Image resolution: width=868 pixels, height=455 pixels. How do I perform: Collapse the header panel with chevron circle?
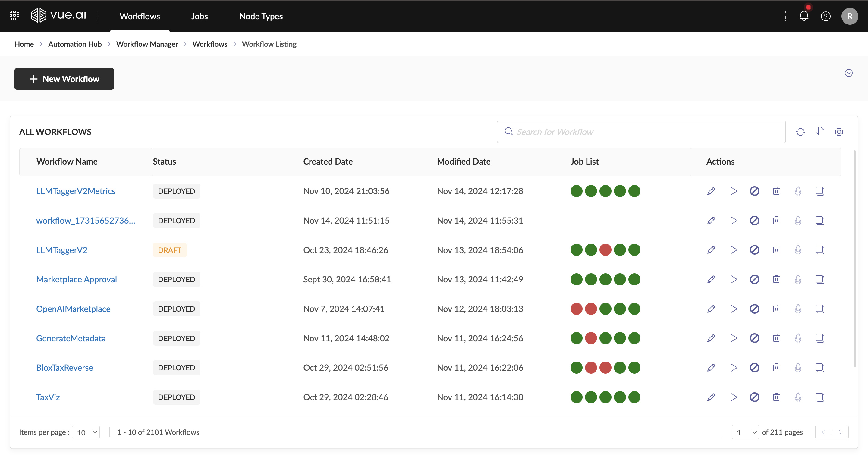[x=848, y=73]
